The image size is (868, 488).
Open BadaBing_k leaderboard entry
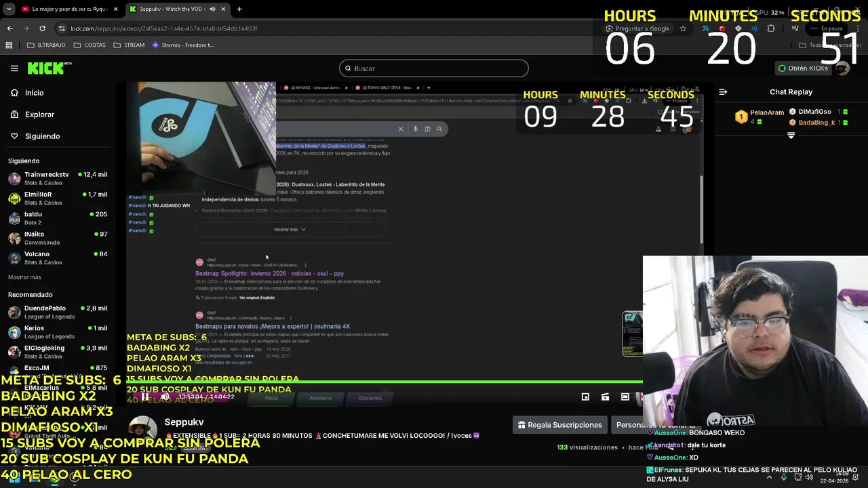click(819, 123)
